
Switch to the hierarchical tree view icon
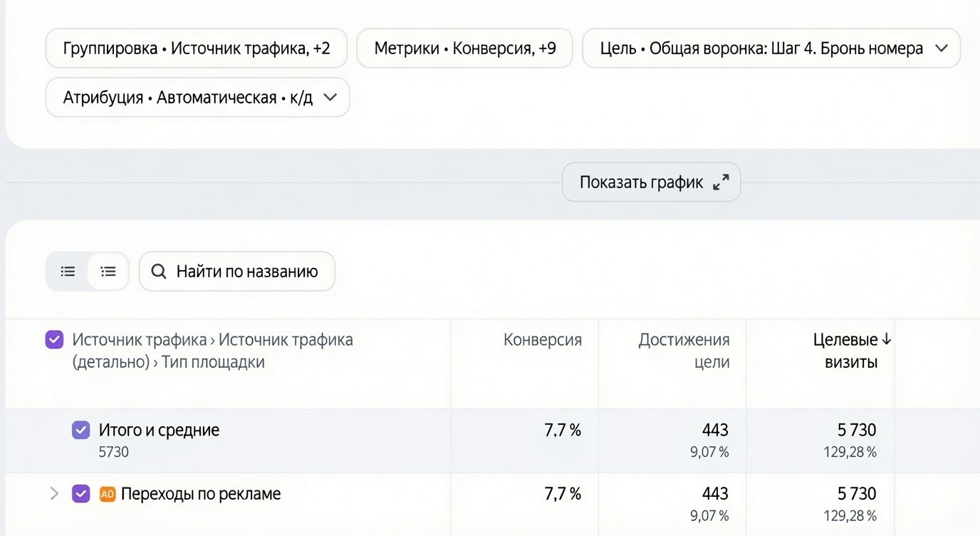(x=108, y=272)
